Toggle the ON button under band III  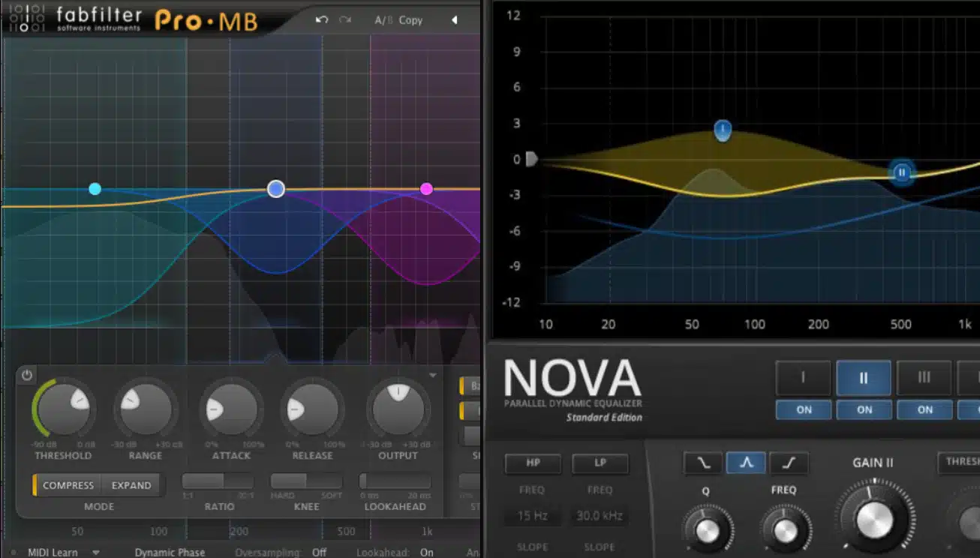point(925,409)
